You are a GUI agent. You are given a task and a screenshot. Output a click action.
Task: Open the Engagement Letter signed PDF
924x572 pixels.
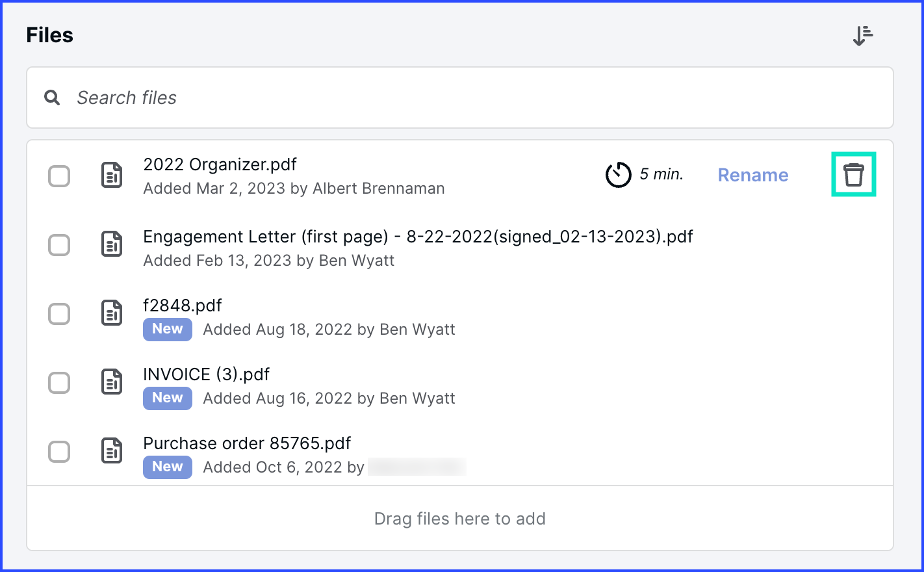tap(417, 237)
